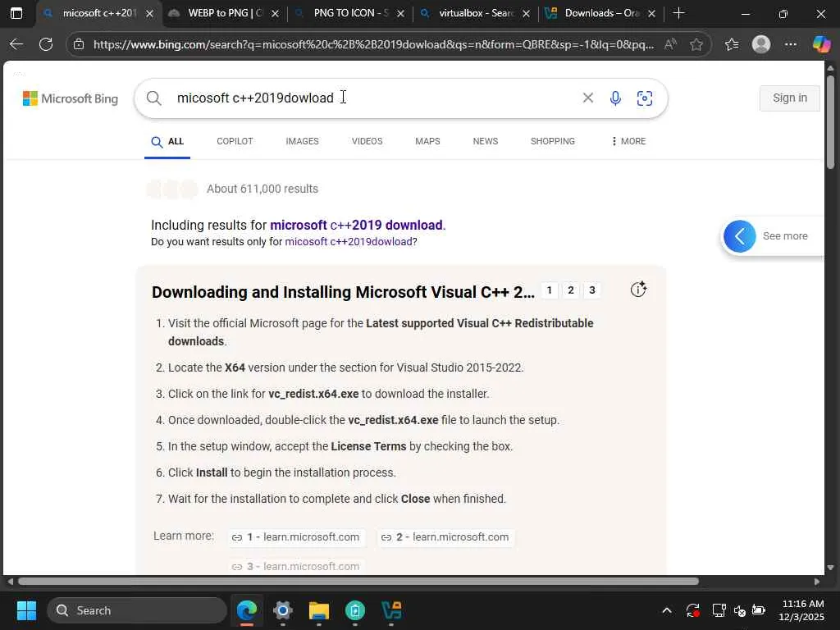840x630 pixels.
Task: Click the magnifier icon in search box
Action: (x=153, y=98)
